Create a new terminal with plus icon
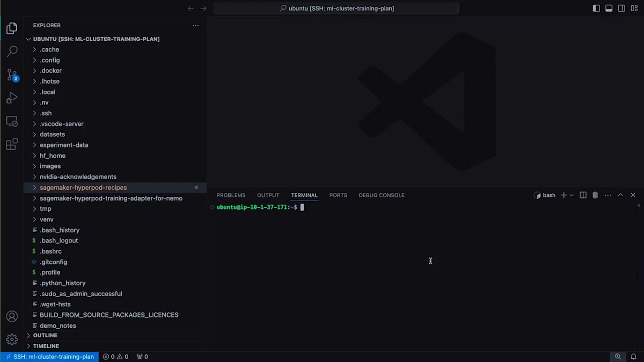 click(563, 195)
